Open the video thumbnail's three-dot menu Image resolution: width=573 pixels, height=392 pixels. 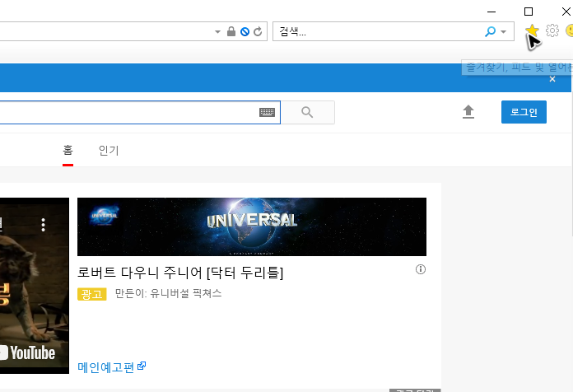click(43, 225)
